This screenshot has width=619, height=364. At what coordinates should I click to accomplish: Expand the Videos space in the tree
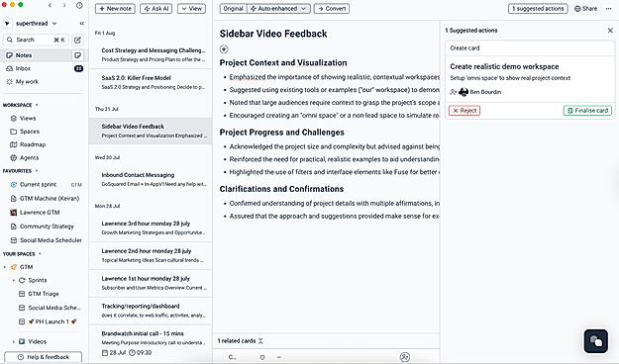(14, 341)
